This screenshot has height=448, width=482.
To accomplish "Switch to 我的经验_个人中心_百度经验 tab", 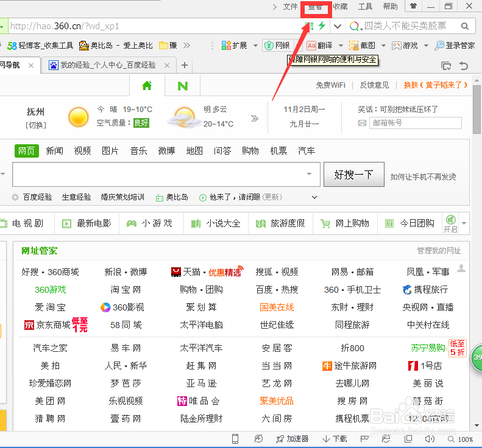I will [x=108, y=65].
